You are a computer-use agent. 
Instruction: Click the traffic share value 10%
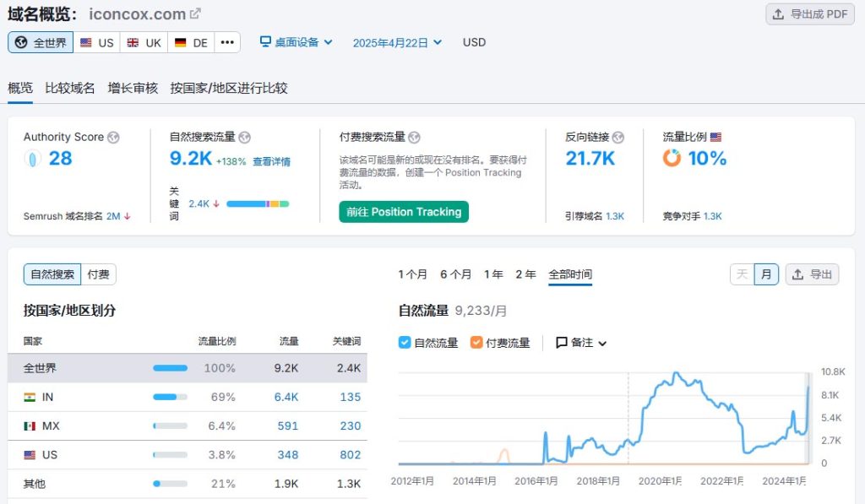click(x=707, y=159)
